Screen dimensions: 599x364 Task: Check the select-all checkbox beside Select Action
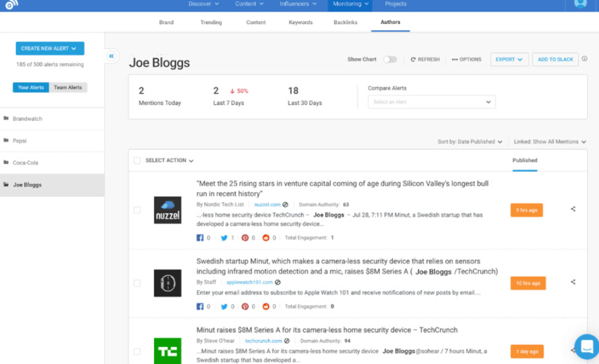point(137,160)
